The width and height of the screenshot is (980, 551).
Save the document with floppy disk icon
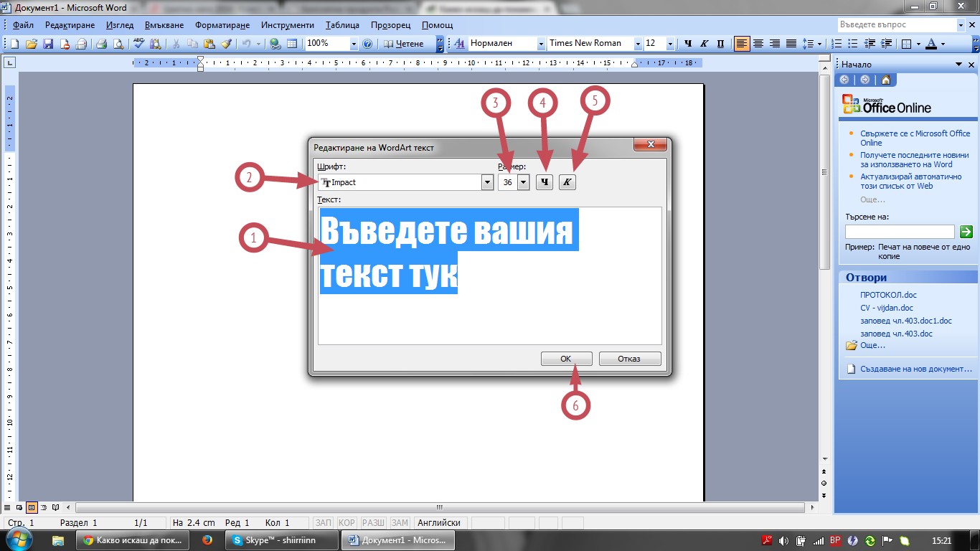click(x=48, y=44)
